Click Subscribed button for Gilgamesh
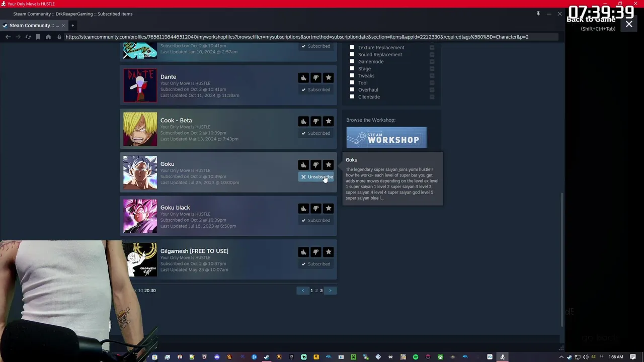This screenshot has width=644, height=362. [316, 264]
